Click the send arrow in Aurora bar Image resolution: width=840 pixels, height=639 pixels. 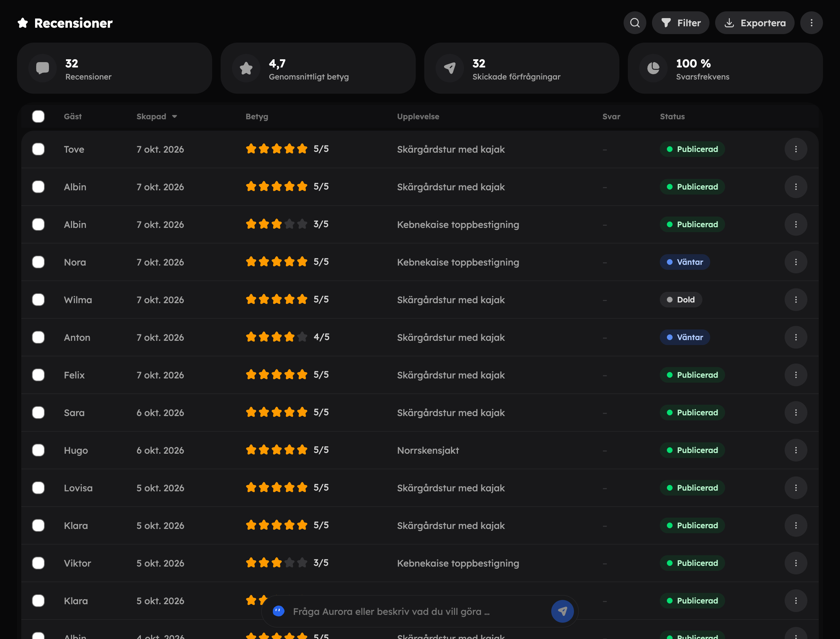click(563, 611)
